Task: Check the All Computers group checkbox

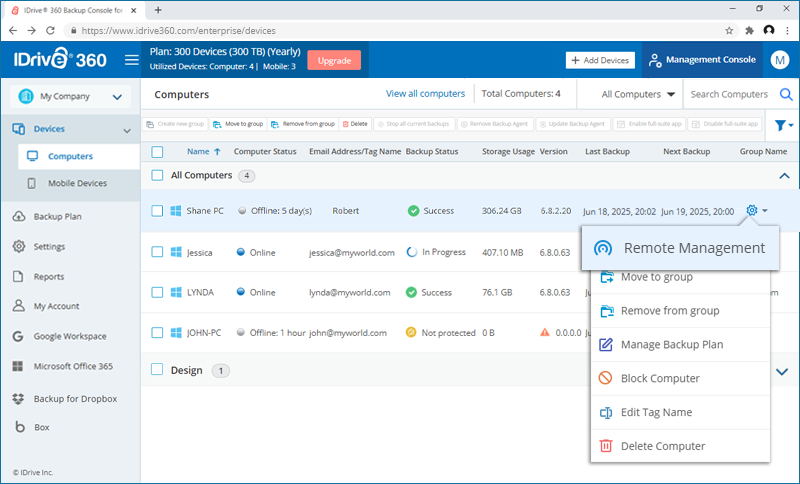Action: [157, 175]
